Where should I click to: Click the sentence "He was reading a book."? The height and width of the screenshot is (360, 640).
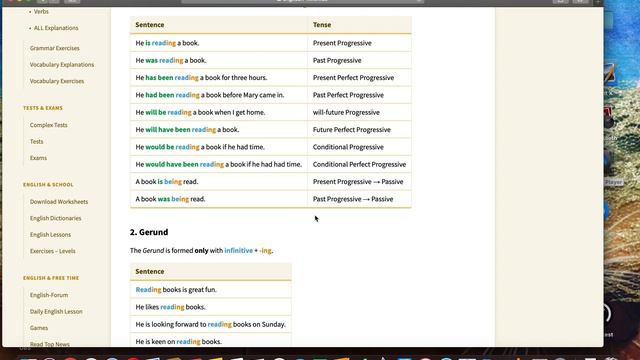click(x=171, y=60)
